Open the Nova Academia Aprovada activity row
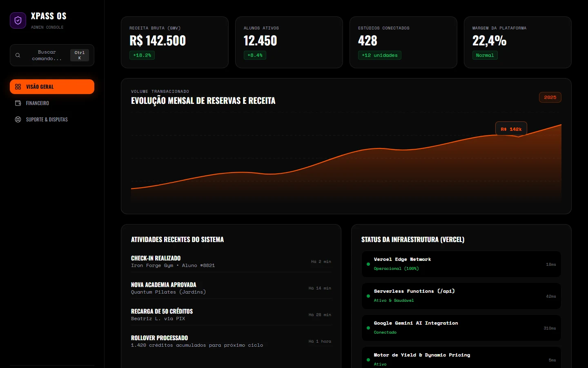The height and width of the screenshot is (368, 588). tap(231, 288)
